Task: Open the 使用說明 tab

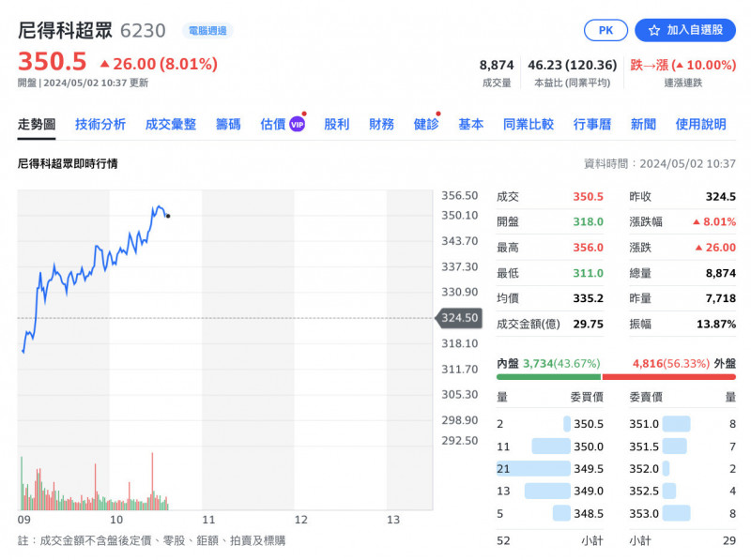Action: (x=700, y=125)
